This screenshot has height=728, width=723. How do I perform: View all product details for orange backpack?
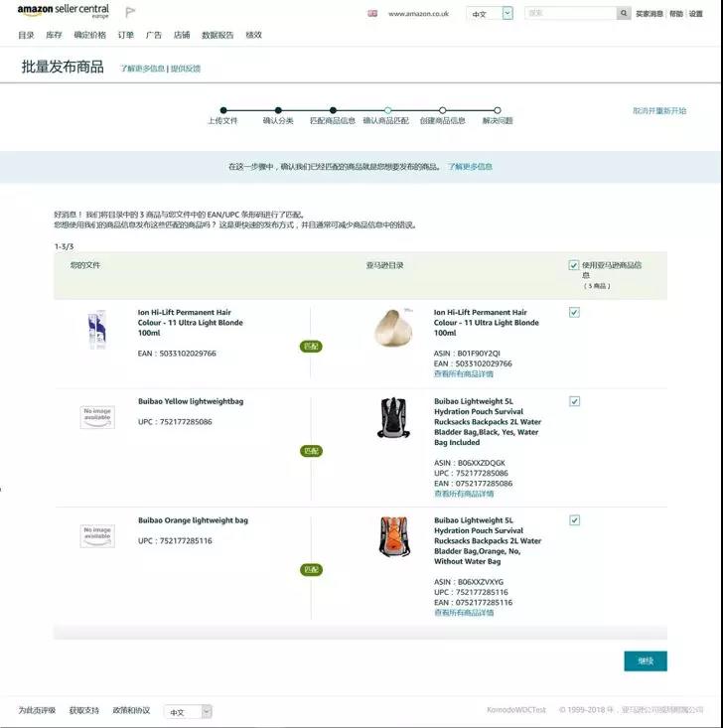point(464,613)
